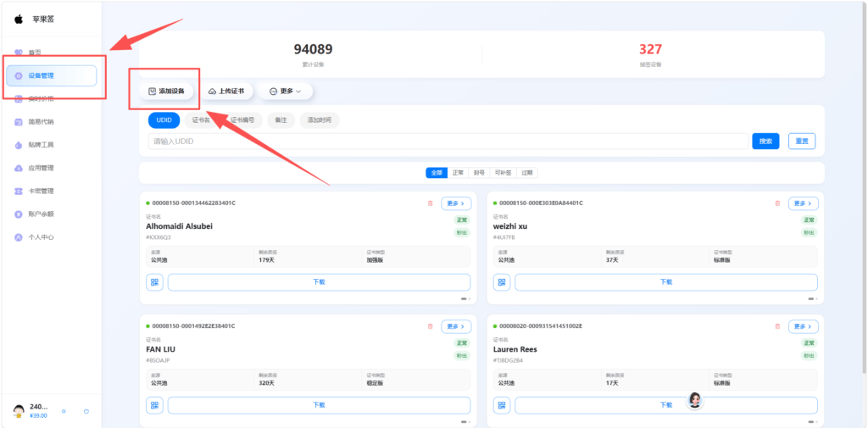This screenshot has width=868, height=428.
Task: Select the 可补签 status tab
Action: pyautogui.click(x=504, y=173)
